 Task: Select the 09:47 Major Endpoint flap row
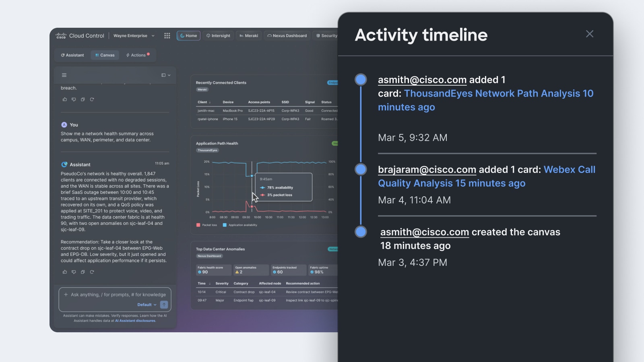266,300
